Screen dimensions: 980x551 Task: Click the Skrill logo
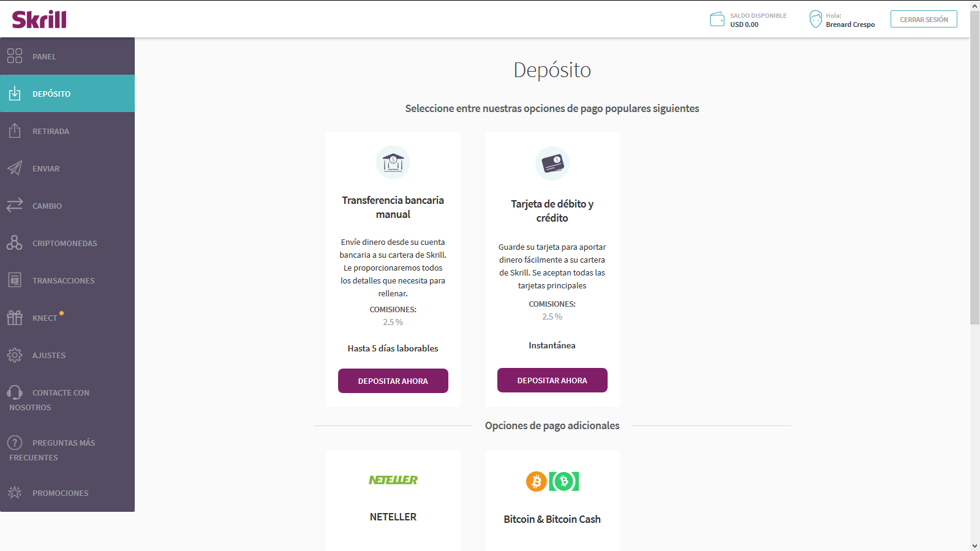coord(39,20)
